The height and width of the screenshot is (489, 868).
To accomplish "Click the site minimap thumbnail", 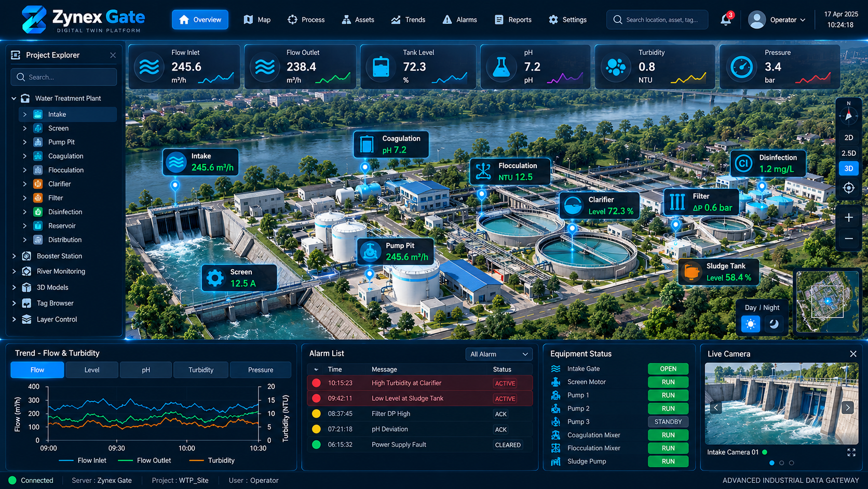I will (x=828, y=301).
